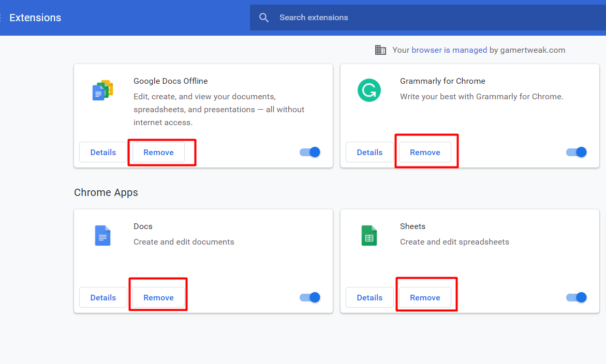Click the Extensions page title
Image resolution: width=606 pixels, height=364 pixels.
pos(35,18)
